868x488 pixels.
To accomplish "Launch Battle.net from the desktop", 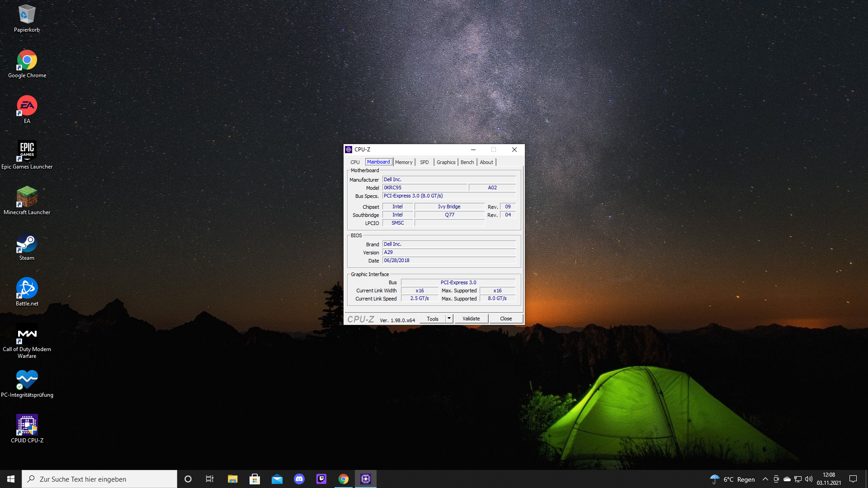I will [x=27, y=288].
